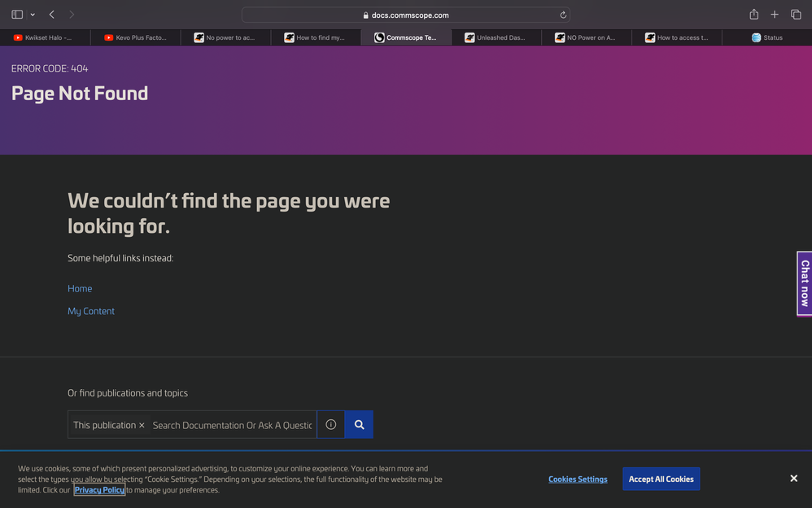Click the Safari sidebar toggle icon
This screenshot has width=812, height=508.
pos(17,15)
